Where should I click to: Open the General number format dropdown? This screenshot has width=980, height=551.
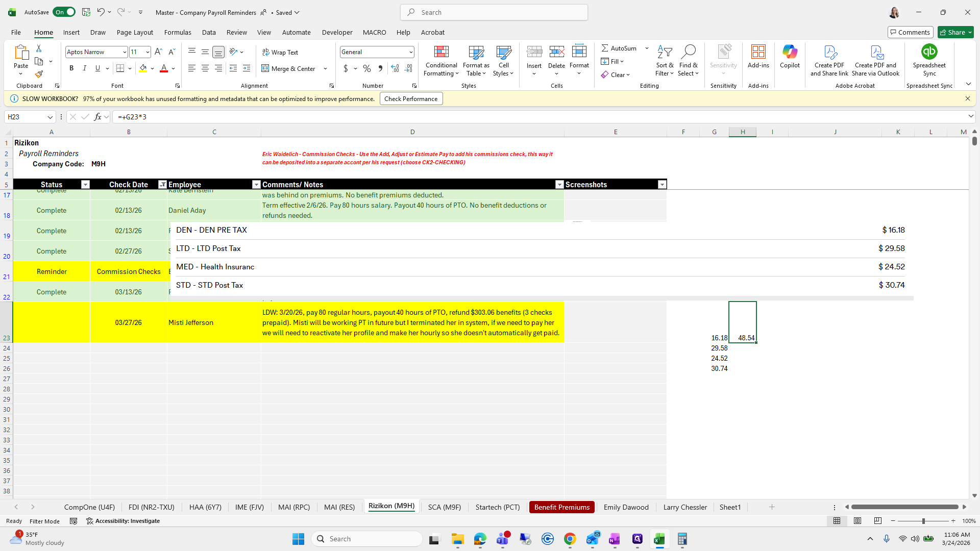[410, 52]
